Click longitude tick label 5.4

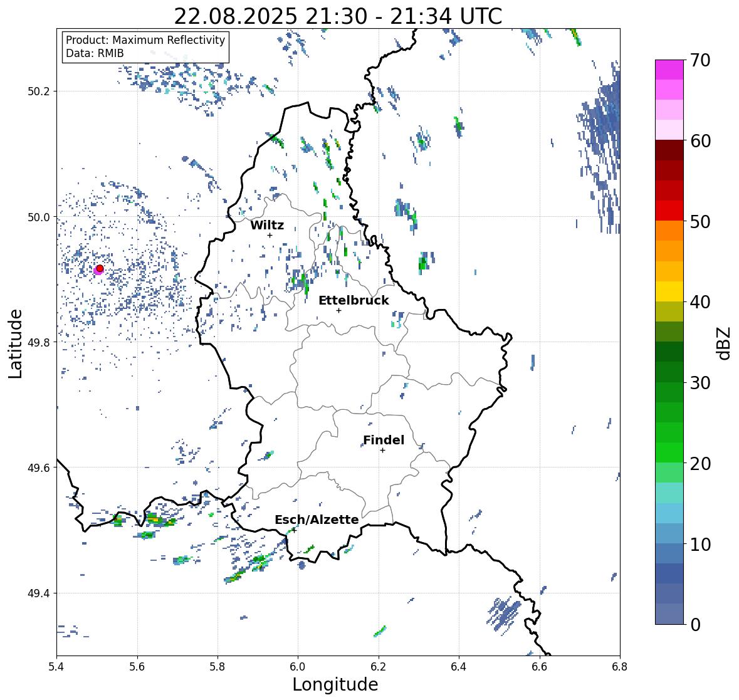point(56,666)
